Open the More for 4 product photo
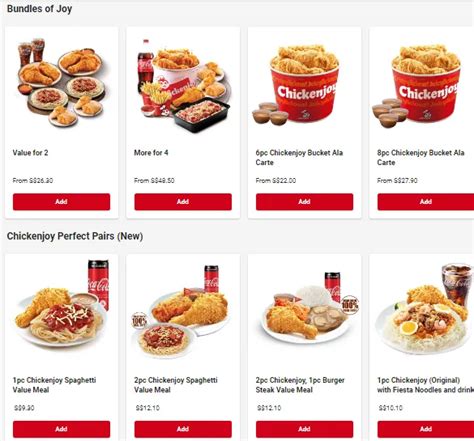Viewport: 474px width, 441px height. (x=183, y=85)
